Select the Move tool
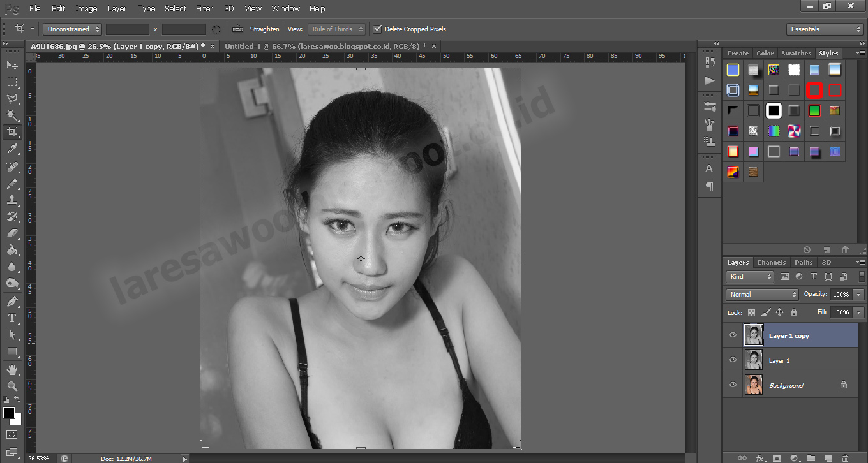 click(x=12, y=65)
